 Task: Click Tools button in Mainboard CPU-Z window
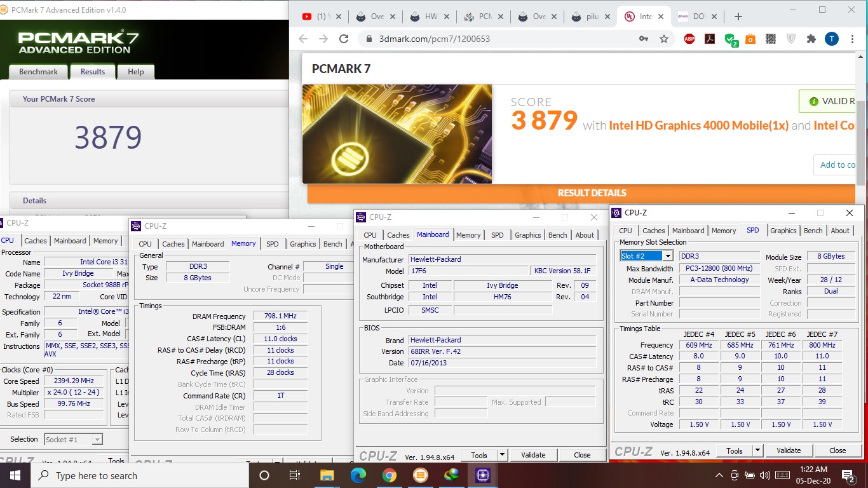(479, 455)
